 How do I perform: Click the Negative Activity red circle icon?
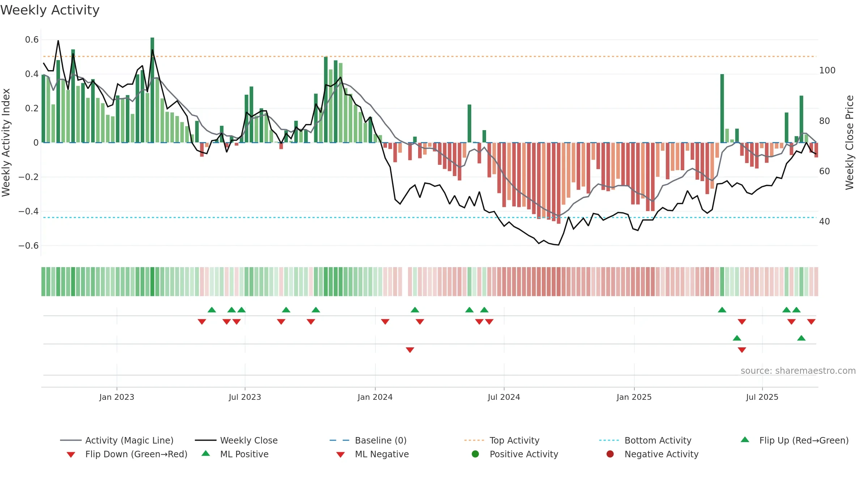click(610, 454)
